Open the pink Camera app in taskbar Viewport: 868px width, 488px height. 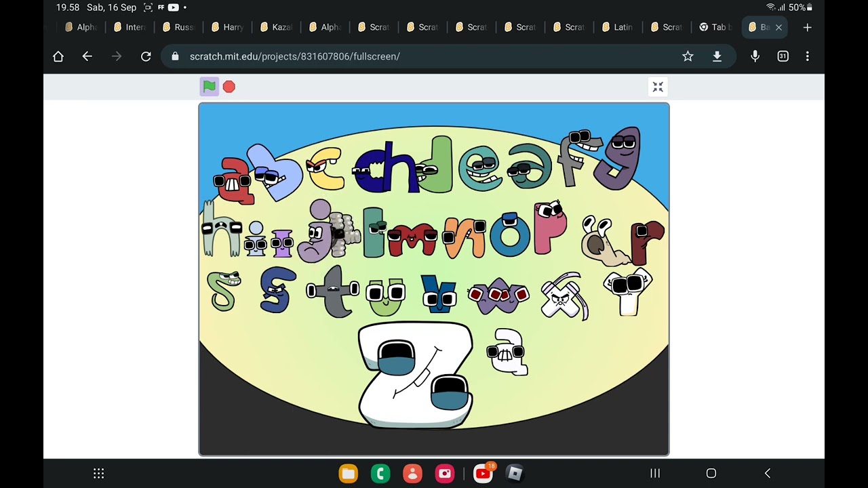tap(445, 473)
